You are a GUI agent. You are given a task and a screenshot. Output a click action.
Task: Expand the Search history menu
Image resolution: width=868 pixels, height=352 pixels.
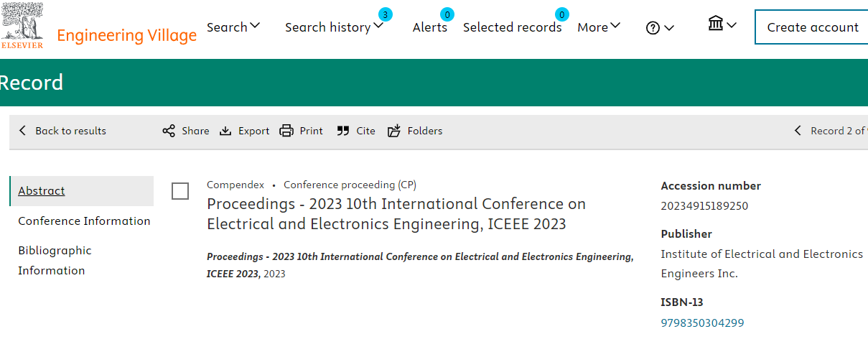(x=334, y=27)
